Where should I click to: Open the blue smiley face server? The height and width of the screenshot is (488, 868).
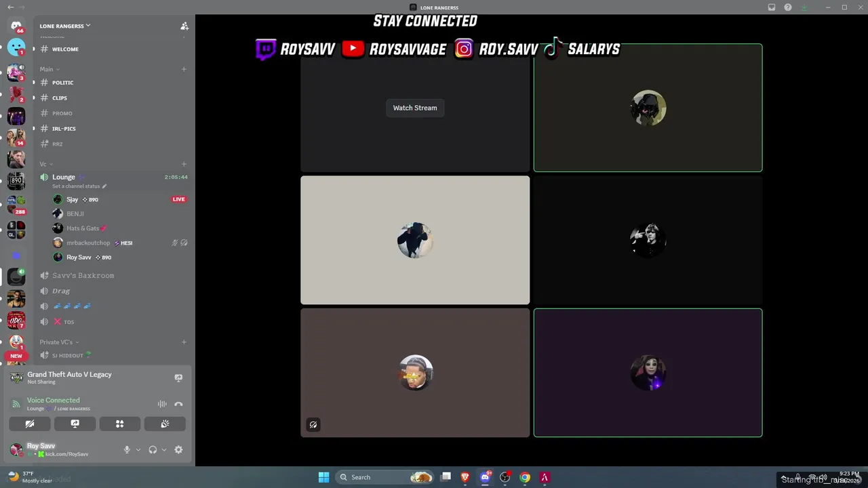coord(16,47)
